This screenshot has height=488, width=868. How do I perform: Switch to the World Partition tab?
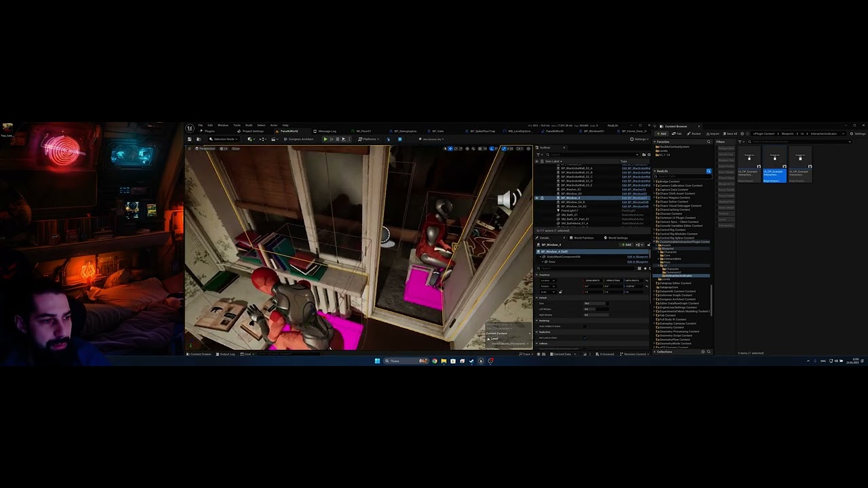[581, 238]
